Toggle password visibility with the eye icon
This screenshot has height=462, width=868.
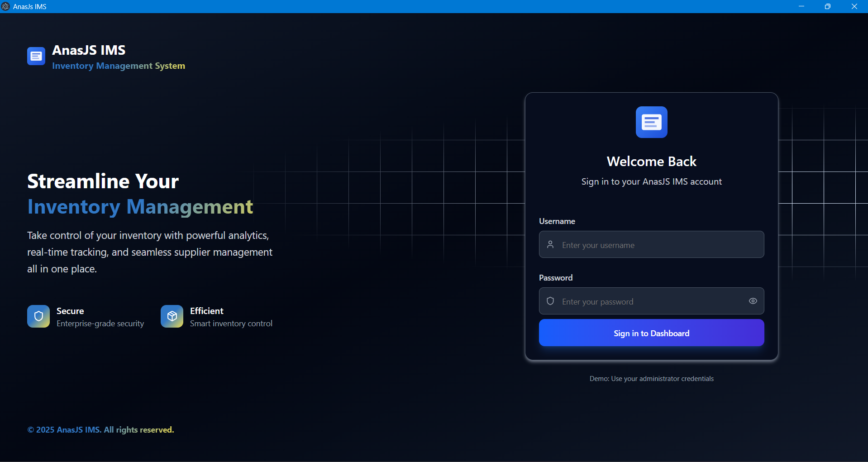[753, 301]
